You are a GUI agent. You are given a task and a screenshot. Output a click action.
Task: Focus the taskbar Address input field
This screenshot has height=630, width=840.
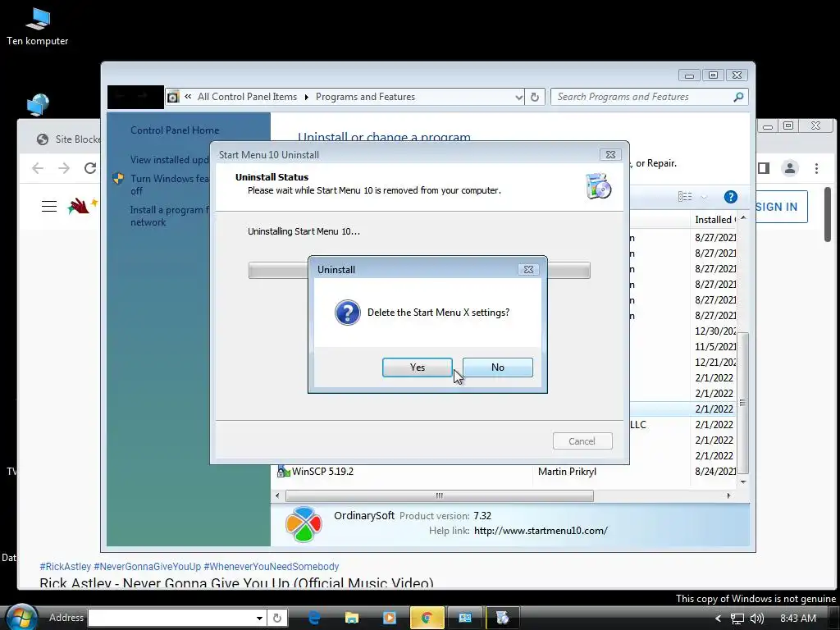(x=171, y=618)
